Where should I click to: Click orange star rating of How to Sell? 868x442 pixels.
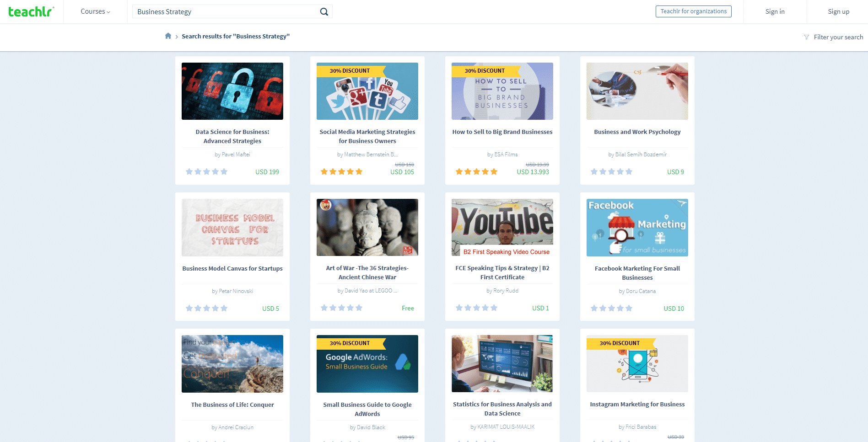tap(476, 172)
